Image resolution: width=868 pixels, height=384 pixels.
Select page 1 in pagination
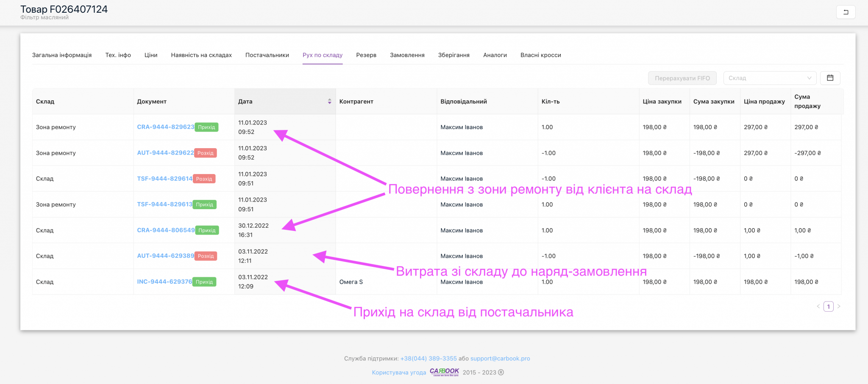828,307
